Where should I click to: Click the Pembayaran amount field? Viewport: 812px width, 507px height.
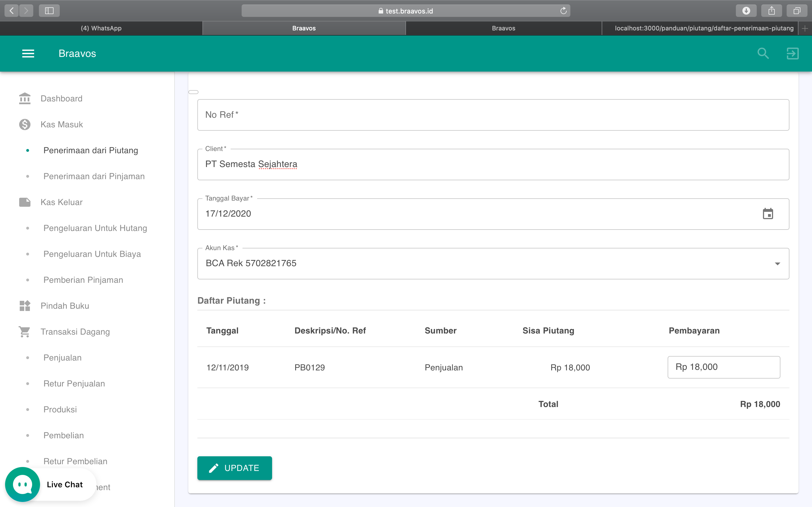[x=723, y=367]
